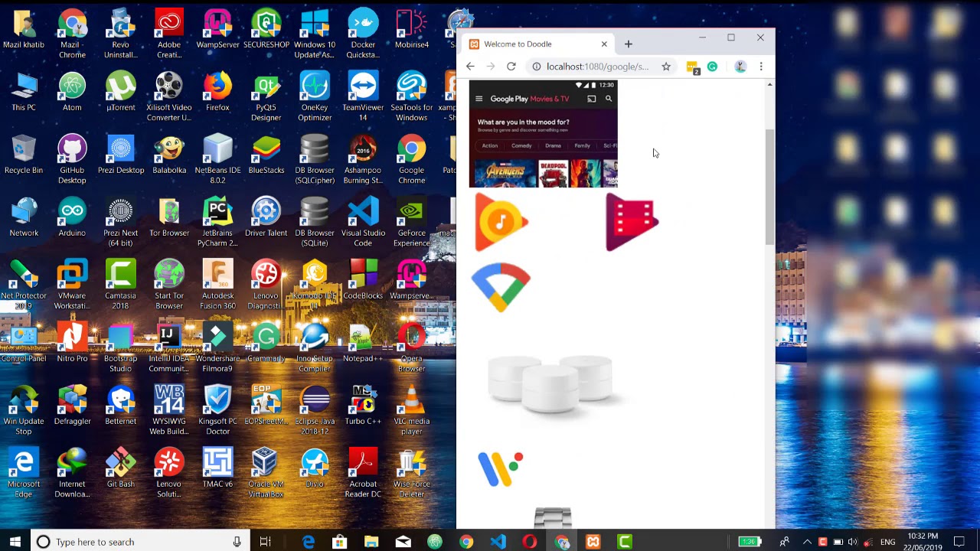Click the Google Play Music image
980x551 pixels.
click(501, 222)
